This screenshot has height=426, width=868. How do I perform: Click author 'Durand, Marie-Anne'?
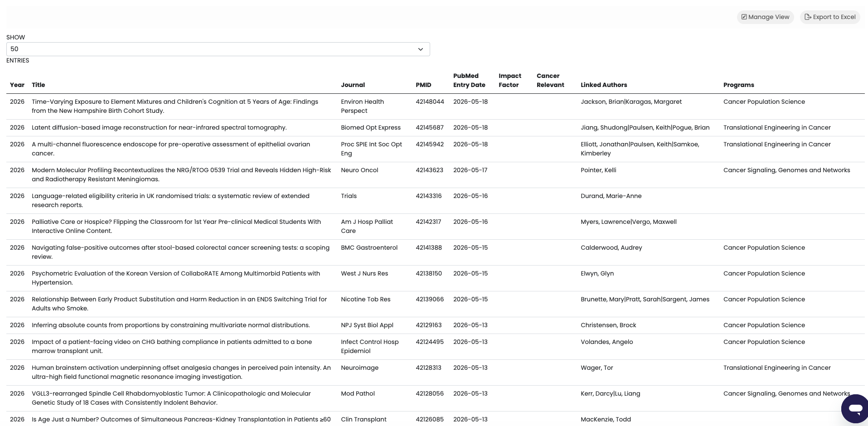click(x=611, y=196)
